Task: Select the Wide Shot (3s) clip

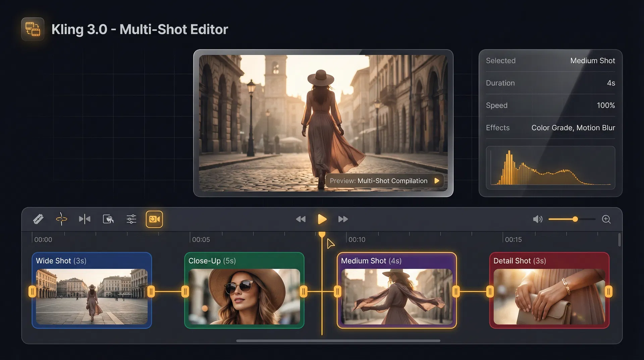Action: tap(92, 291)
